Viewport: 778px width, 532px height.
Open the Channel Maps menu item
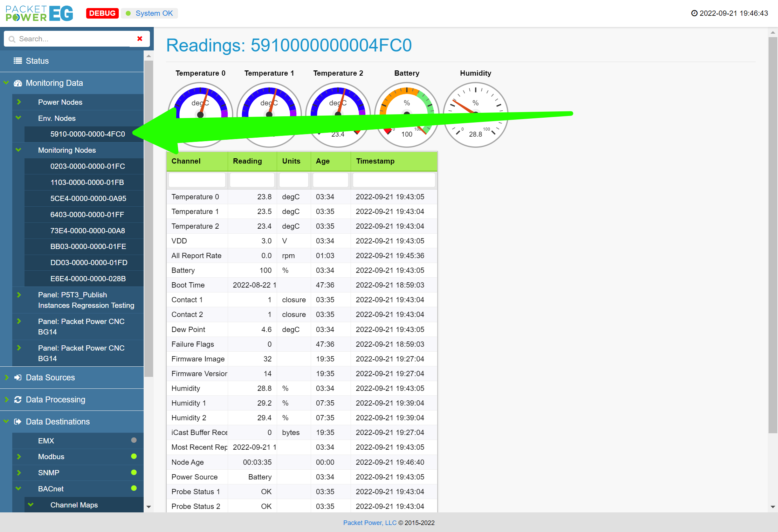pos(74,505)
